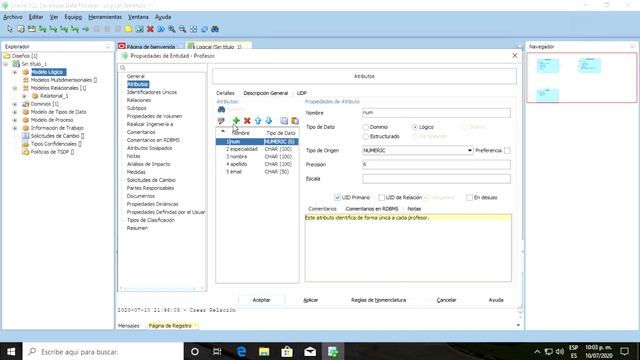
Task: Check the En desuso checkbox
Action: (469, 198)
